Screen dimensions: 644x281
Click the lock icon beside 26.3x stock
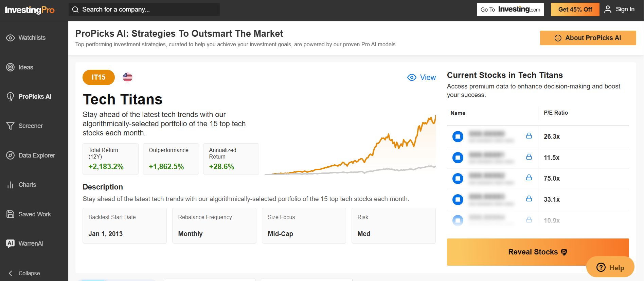coord(529,136)
